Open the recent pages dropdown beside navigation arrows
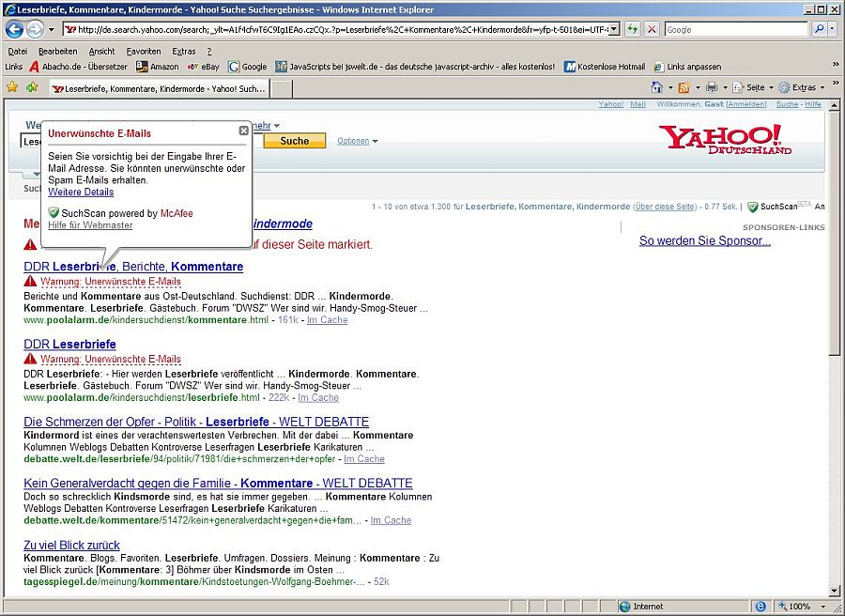The width and height of the screenshot is (845, 616). tap(52, 30)
